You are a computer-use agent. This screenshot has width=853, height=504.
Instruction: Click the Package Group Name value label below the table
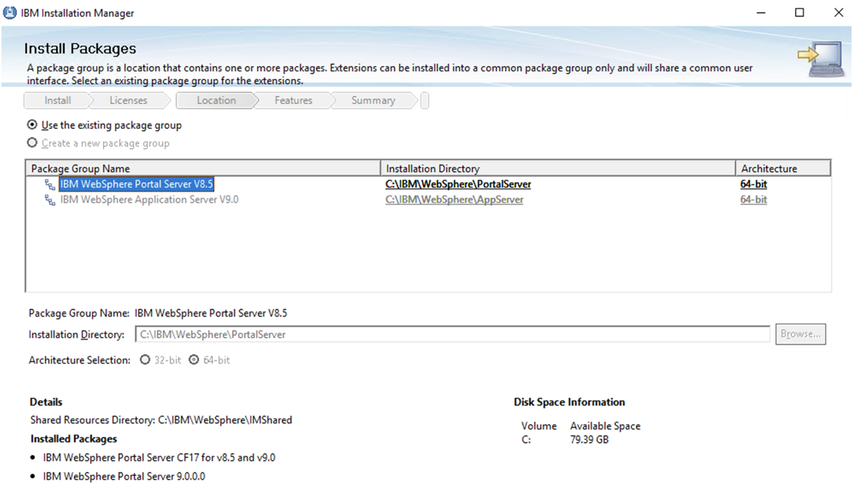[211, 313]
